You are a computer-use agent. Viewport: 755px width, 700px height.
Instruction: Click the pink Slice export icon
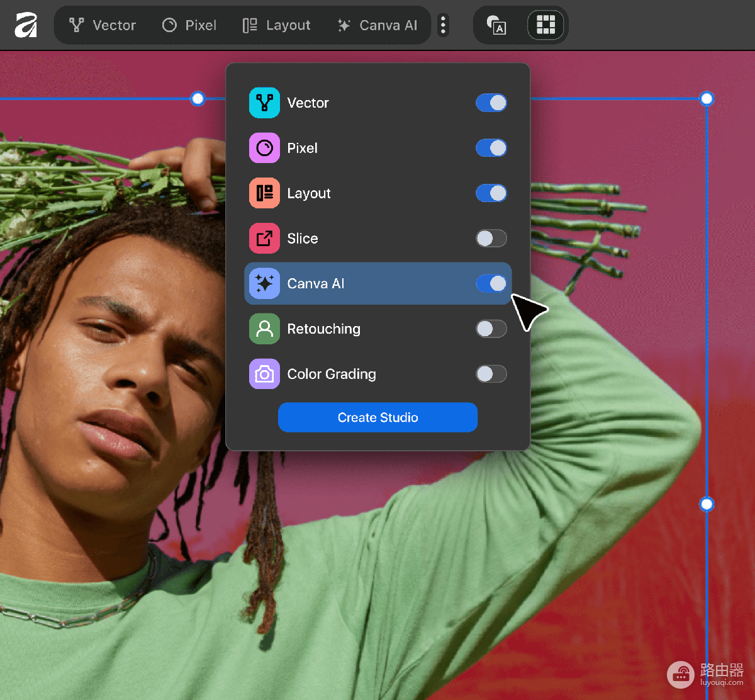[264, 239]
